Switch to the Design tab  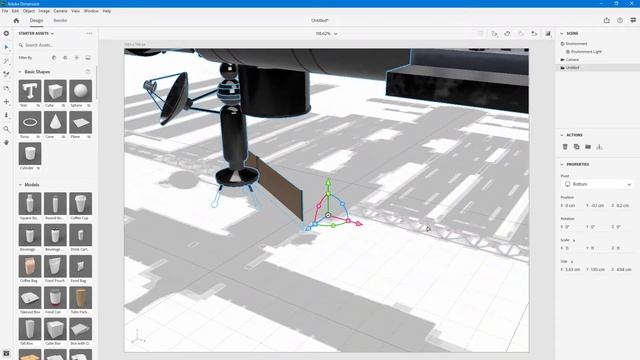pyautogui.click(x=36, y=20)
